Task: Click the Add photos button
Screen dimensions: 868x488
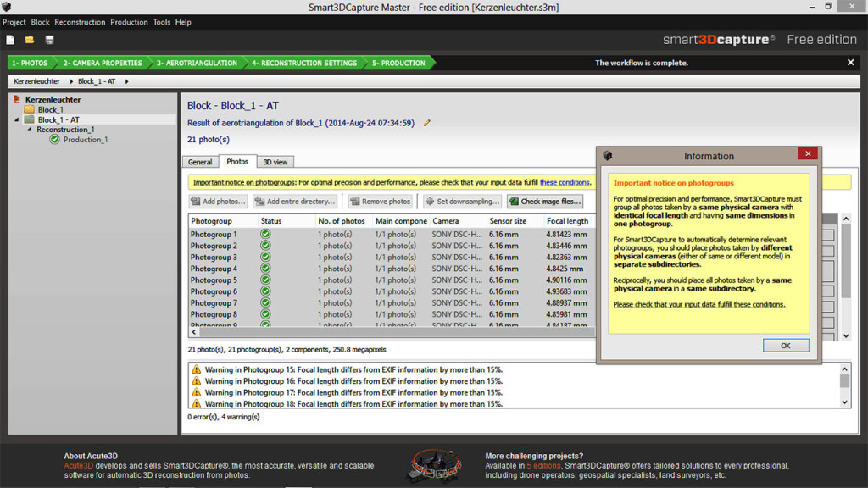Action: point(218,202)
